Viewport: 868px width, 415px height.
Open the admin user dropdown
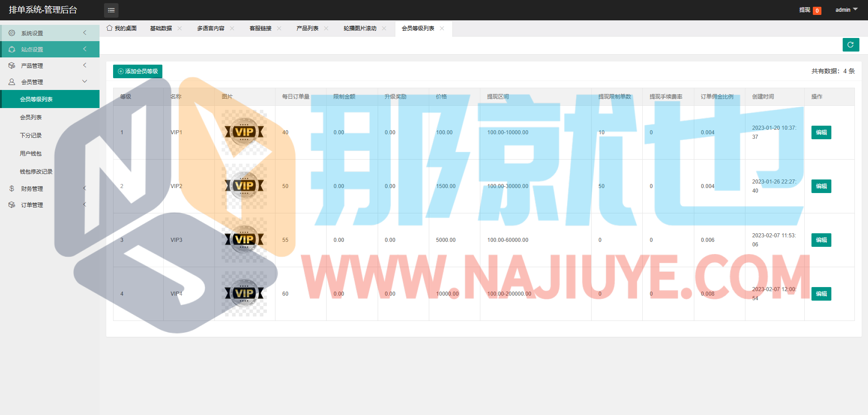[x=846, y=9]
